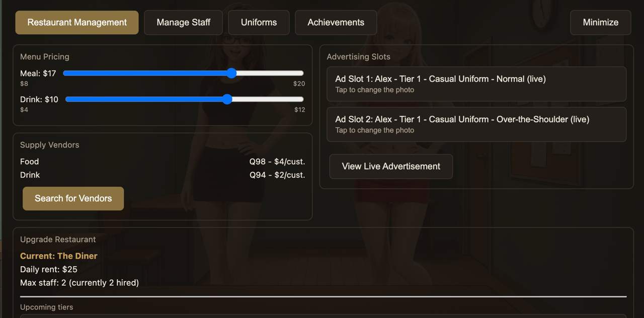Open the Uniforms tab
644x318 pixels.
point(259,23)
